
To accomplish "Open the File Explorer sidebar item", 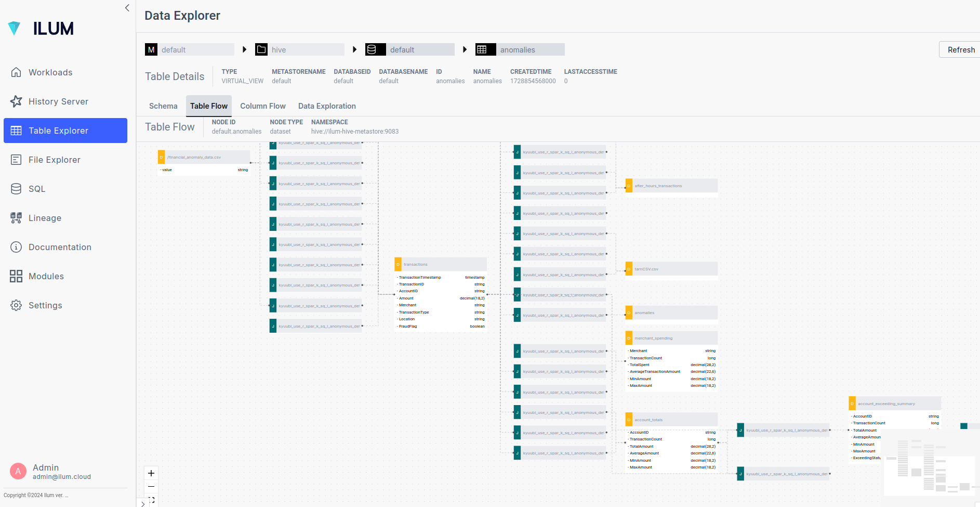I will point(54,160).
